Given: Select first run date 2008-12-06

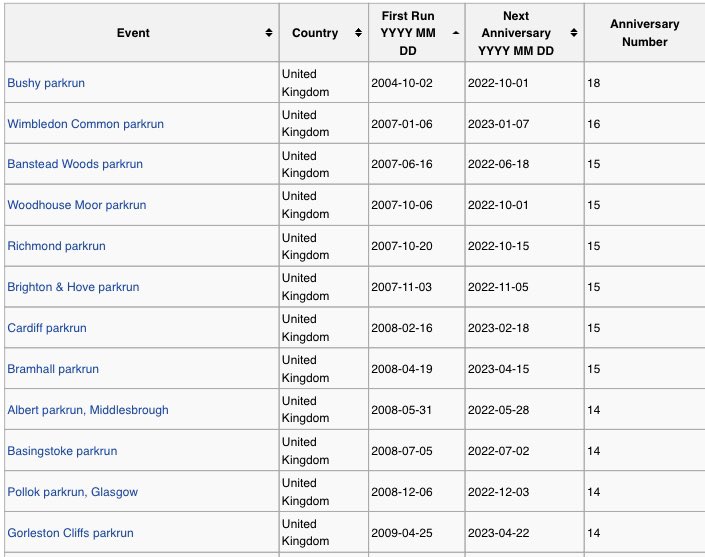Looking at the screenshot, I should 402,492.
